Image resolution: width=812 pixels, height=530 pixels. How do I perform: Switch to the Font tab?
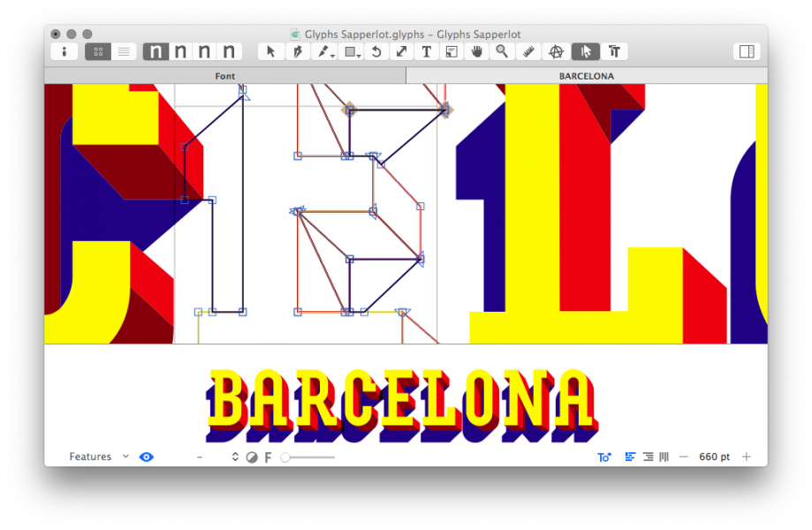click(x=225, y=76)
